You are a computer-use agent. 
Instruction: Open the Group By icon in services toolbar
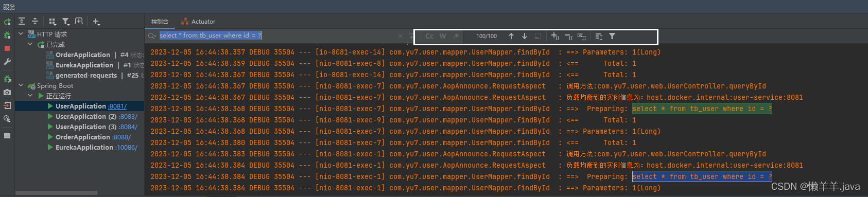pyautogui.click(x=52, y=22)
